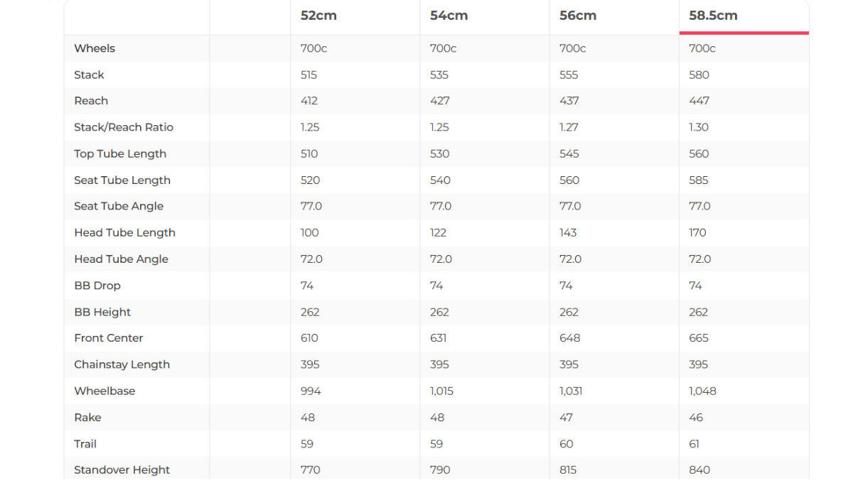Click the Seat Tube Length value 540
This screenshot has width=868, height=488.
(440, 180)
